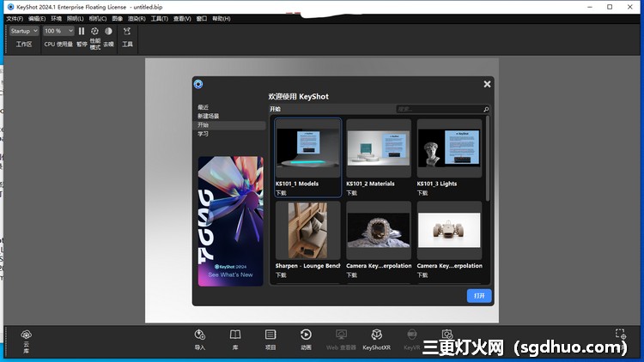This screenshot has width=644, height=362.
Task: Select KS101_2 Materials thumbnail
Action: pos(379,148)
